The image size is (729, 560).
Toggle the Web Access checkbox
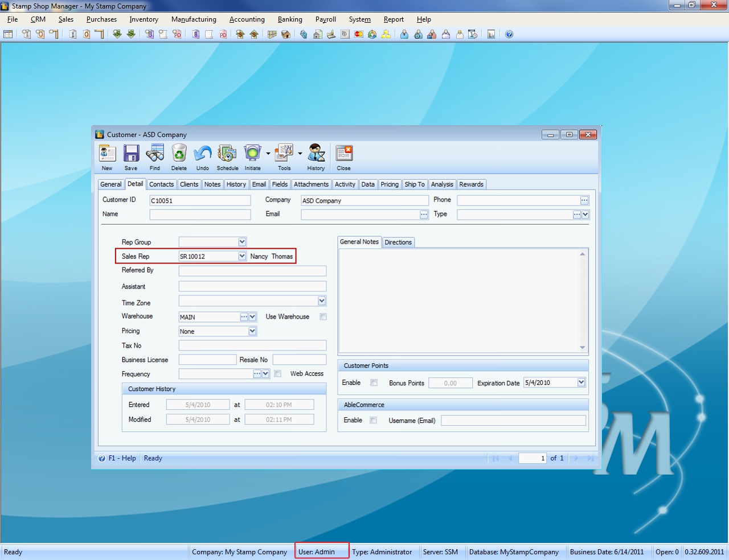point(278,373)
